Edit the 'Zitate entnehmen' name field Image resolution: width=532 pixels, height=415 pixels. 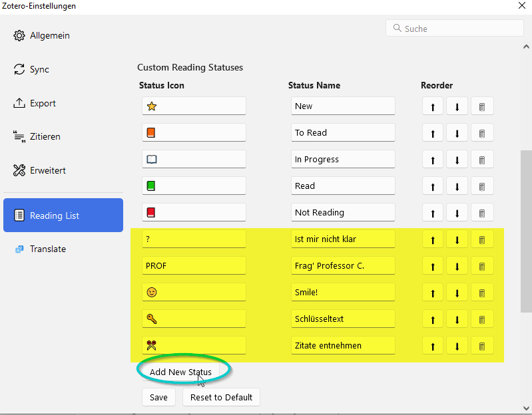tap(343, 346)
